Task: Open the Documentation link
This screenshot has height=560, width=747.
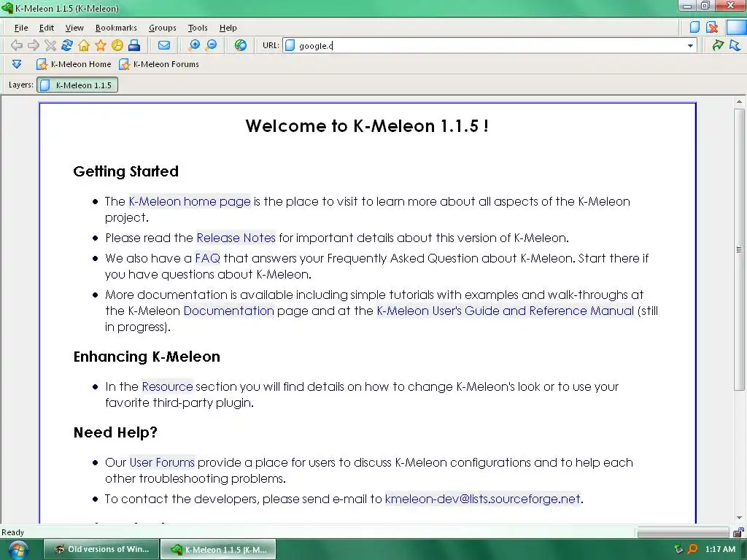Action: (228, 311)
